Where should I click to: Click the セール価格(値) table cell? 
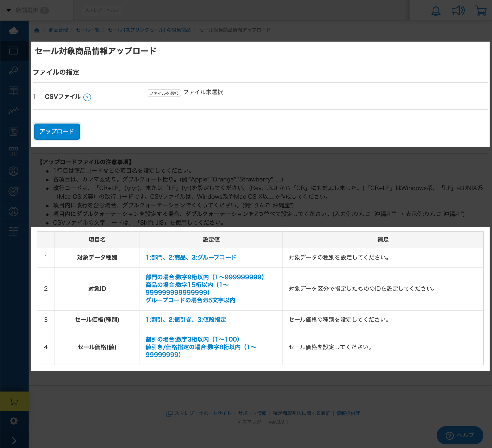pos(97,347)
